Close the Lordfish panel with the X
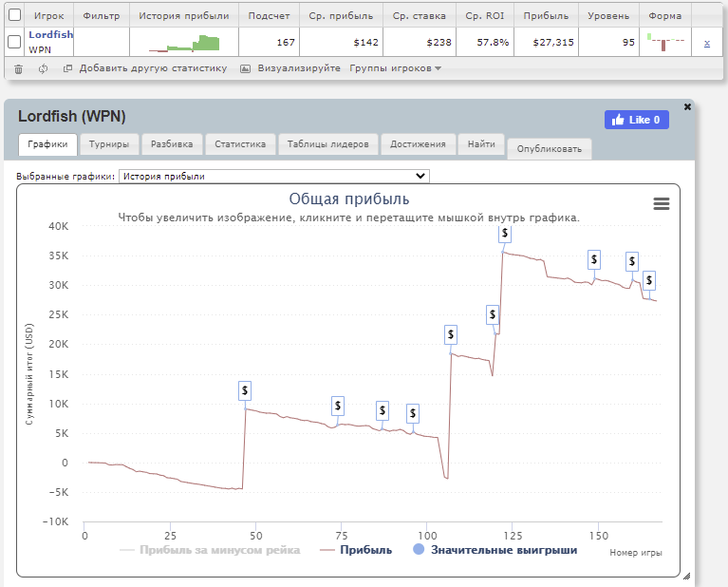Viewport: 728px width, 587px height. click(687, 107)
